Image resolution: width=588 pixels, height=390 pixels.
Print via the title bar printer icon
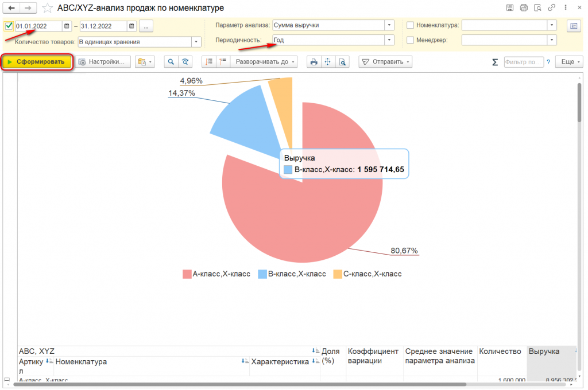tap(524, 7)
